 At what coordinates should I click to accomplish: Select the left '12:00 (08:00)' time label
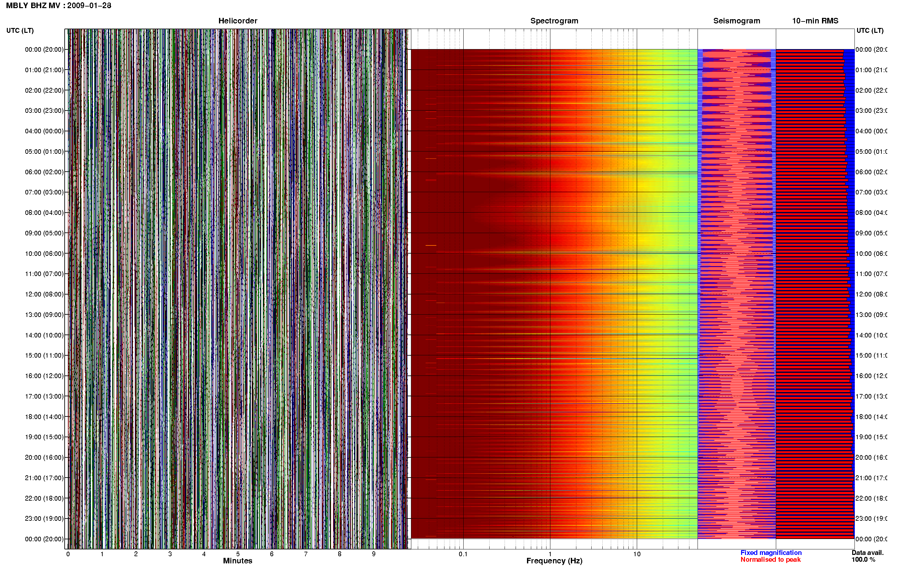44,294
